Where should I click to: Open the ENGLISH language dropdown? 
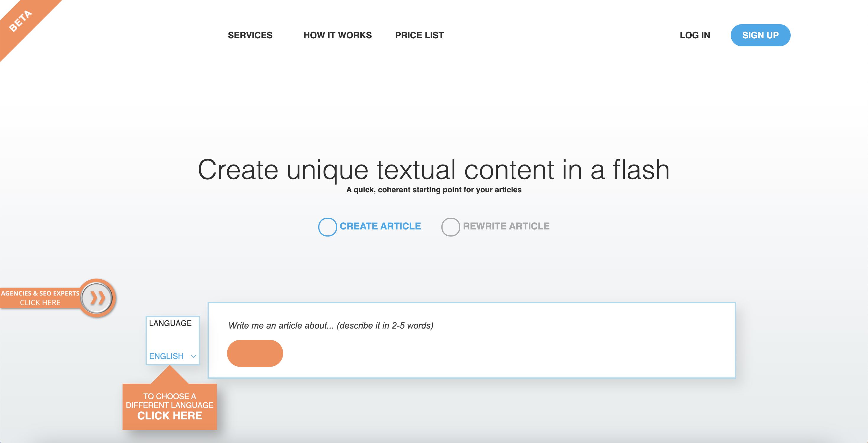[167, 356]
